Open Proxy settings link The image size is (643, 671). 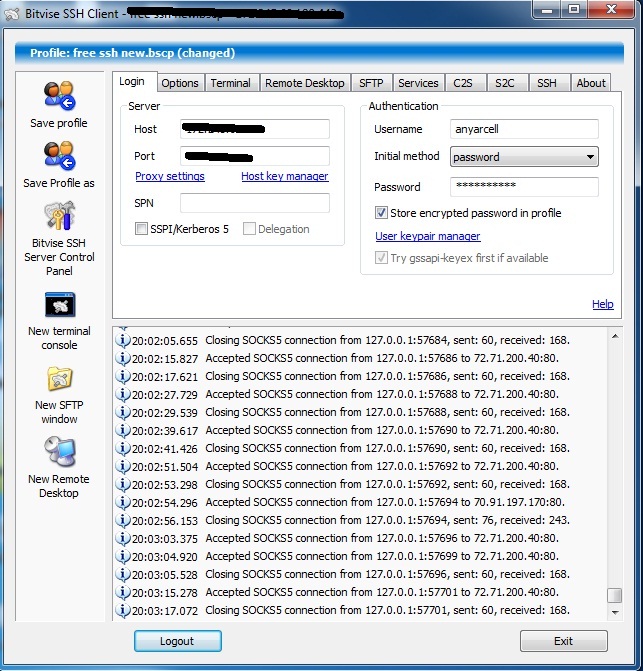pyautogui.click(x=170, y=176)
